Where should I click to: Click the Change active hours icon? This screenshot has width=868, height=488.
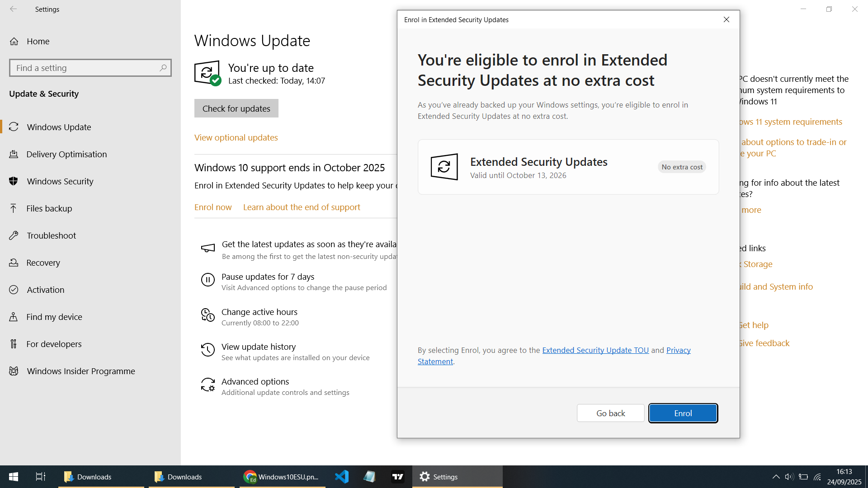208,314
